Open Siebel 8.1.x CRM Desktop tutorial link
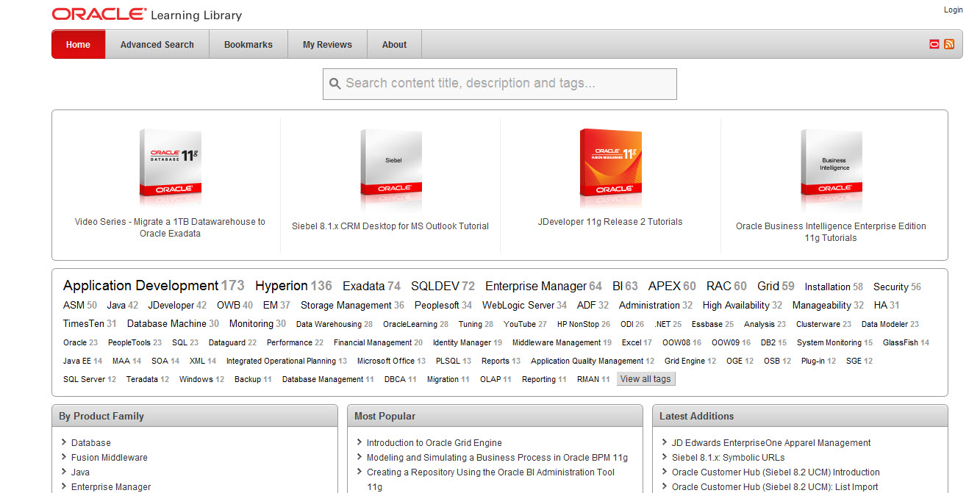This screenshot has width=980, height=493. [x=390, y=226]
